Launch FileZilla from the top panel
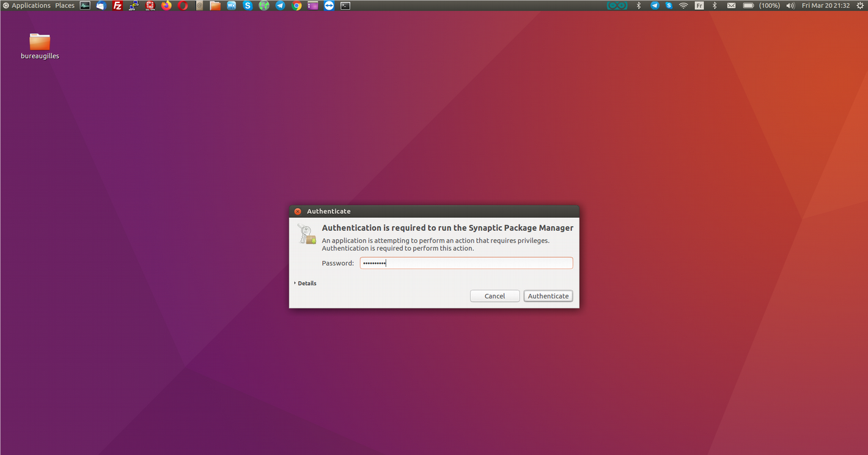Image resolution: width=868 pixels, height=455 pixels. coord(117,5)
